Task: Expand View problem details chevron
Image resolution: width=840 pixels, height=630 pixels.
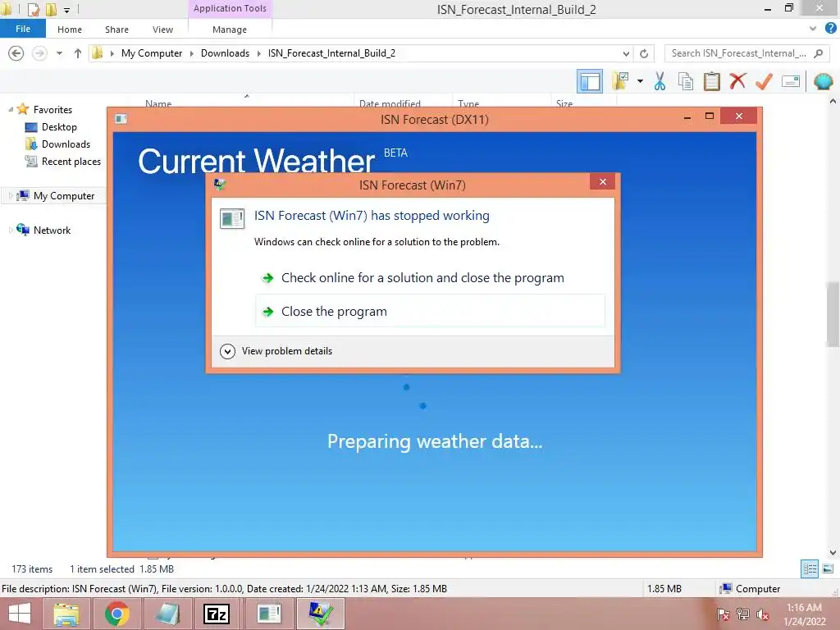Action: tap(227, 351)
